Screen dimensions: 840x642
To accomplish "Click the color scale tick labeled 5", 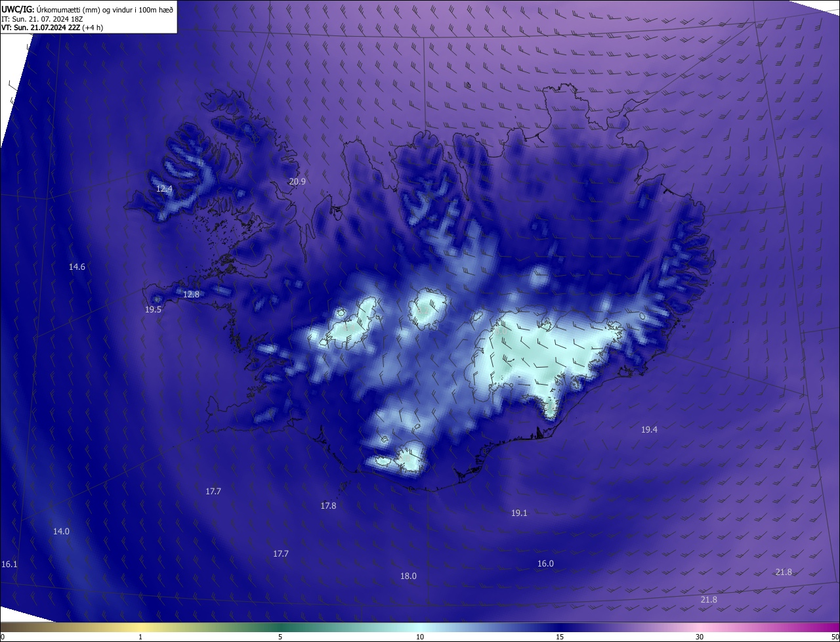I will coord(280,637).
